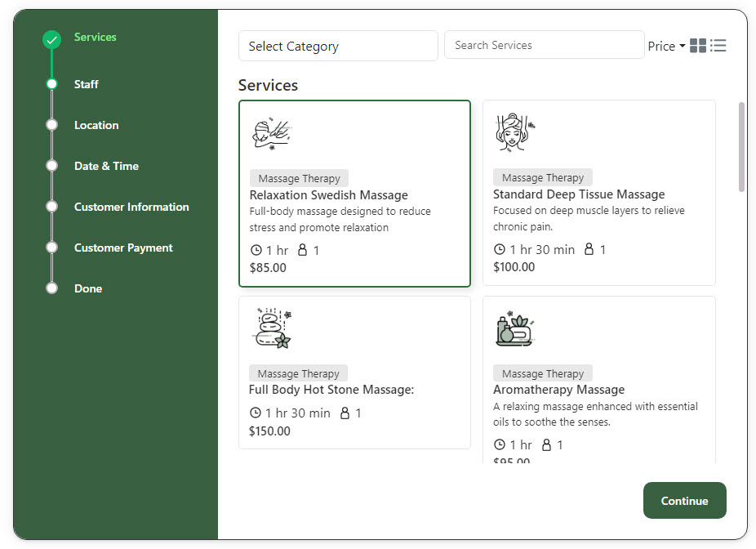Image resolution: width=756 pixels, height=549 pixels.
Task: Open the Select Category dropdown
Action: (x=338, y=47)
